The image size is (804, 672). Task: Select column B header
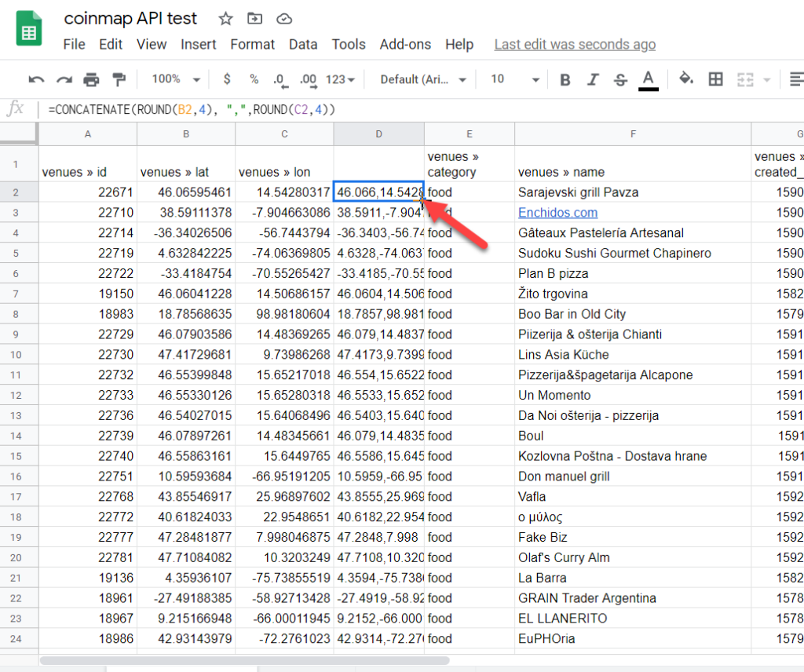click(x=186, y=134)
